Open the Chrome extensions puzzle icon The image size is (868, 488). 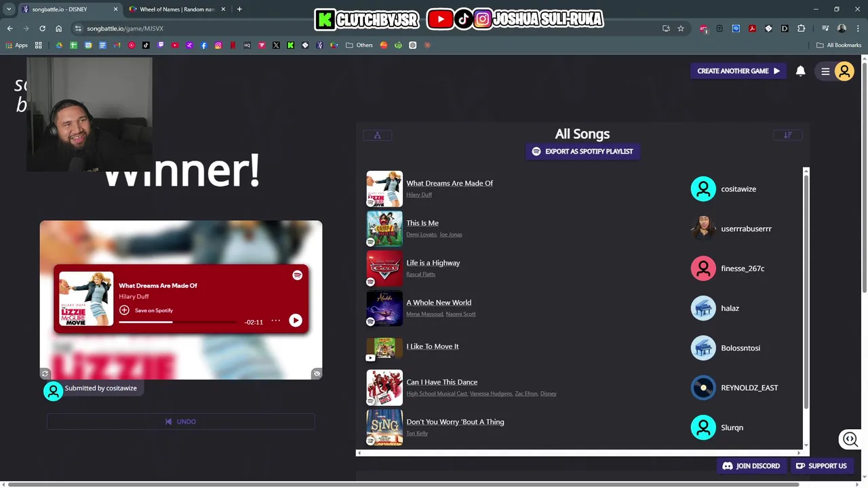coord(802,28)
